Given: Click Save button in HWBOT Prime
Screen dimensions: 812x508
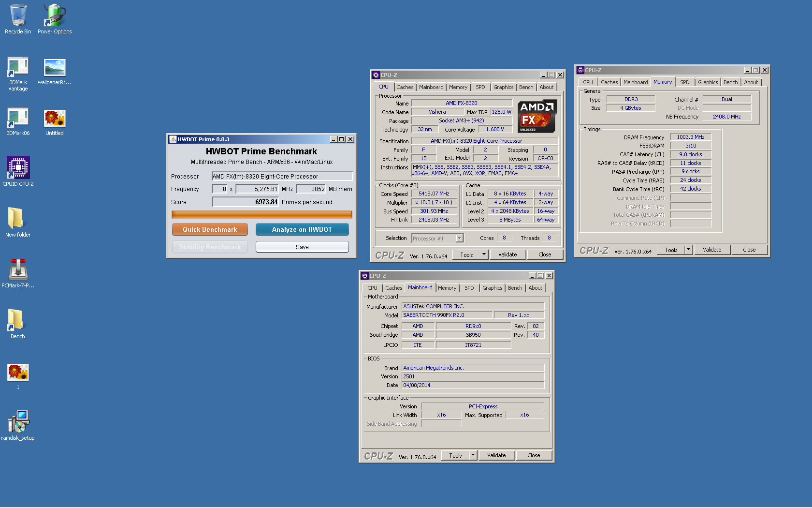Looking at the screenshot, I should click(x=302, y=247).
